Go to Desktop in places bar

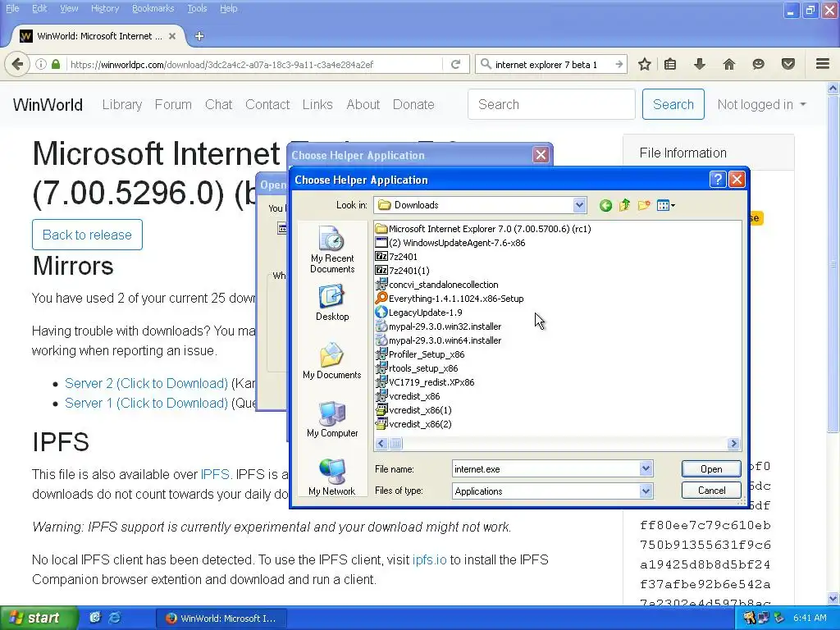332,303
